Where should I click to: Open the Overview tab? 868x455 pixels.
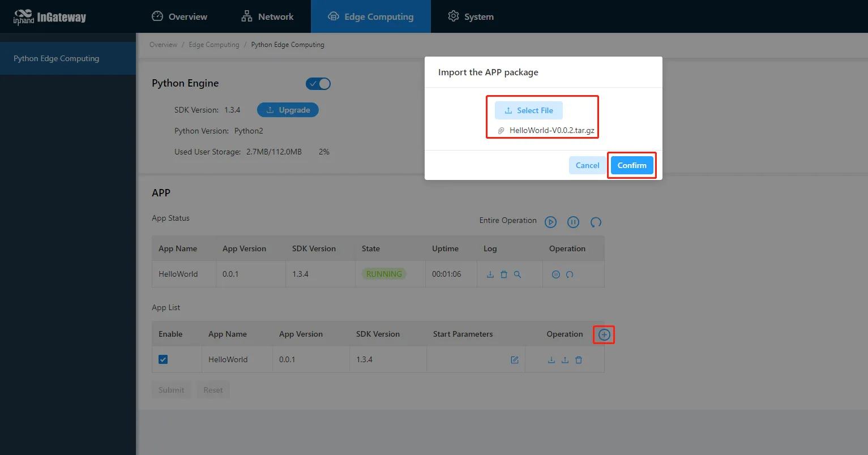pos(179,16)
